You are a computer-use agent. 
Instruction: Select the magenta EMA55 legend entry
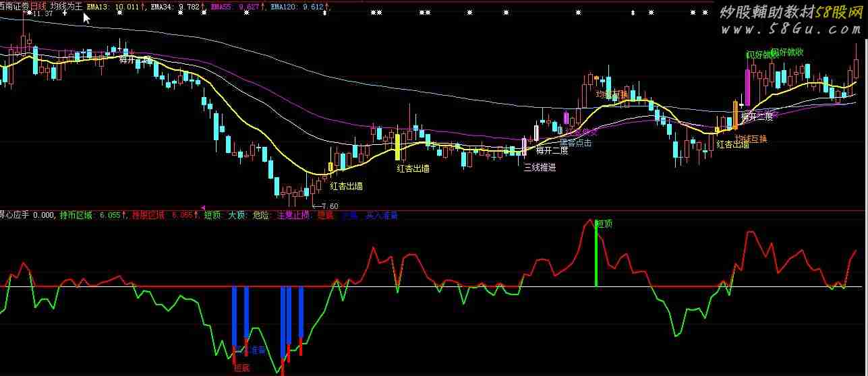tap(235, 6)
